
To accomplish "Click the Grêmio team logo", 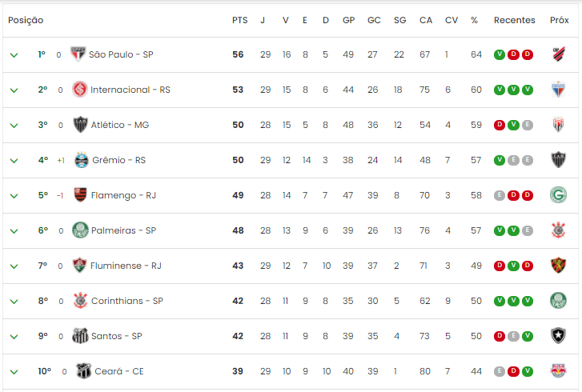I will point(82,160).
